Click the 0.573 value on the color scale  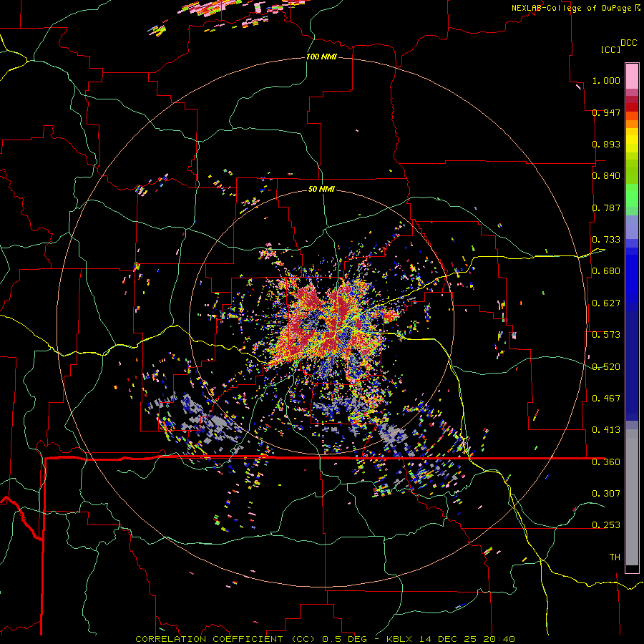[606, 335]
